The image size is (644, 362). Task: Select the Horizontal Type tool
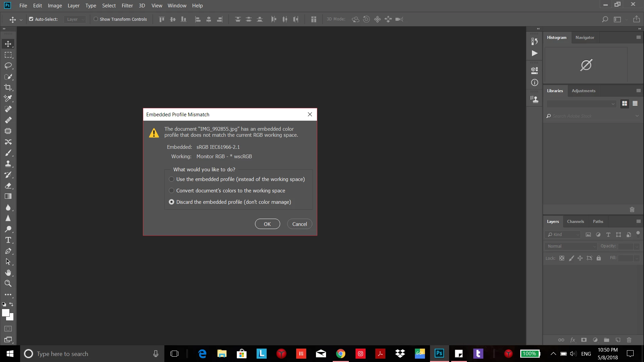click(8, 240)
